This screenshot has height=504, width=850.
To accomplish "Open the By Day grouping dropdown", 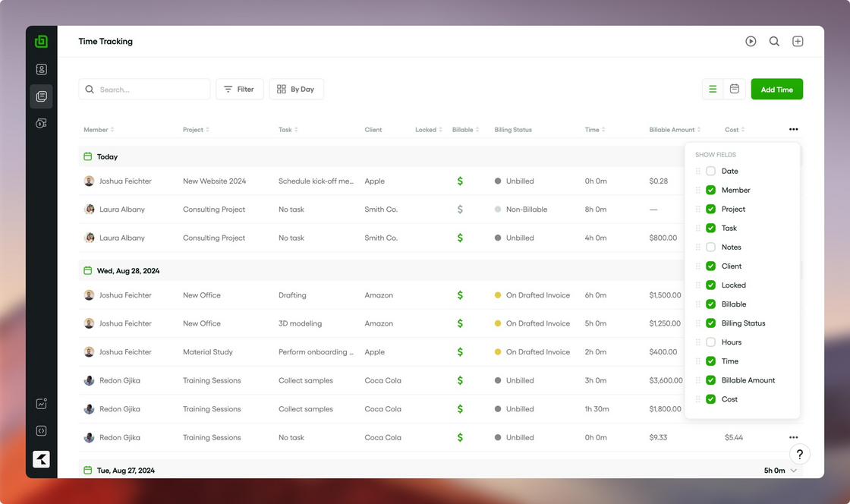I will click(296, 89).
